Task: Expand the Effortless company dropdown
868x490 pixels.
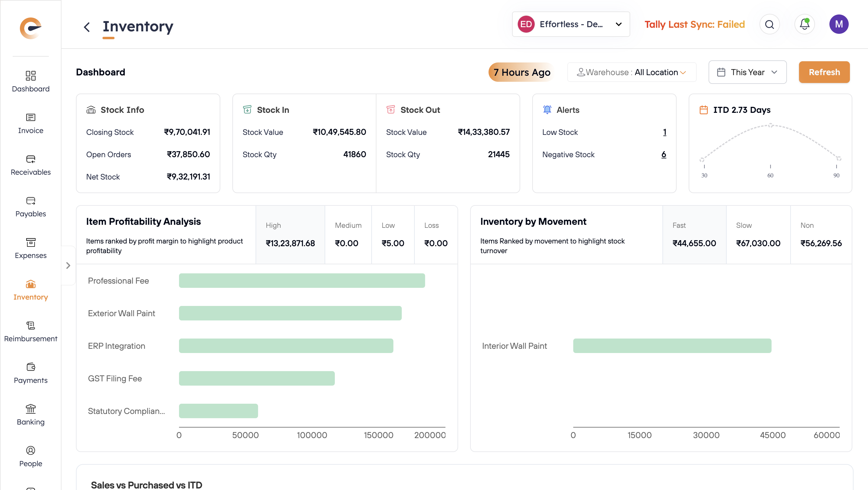Action: [571, 24]
